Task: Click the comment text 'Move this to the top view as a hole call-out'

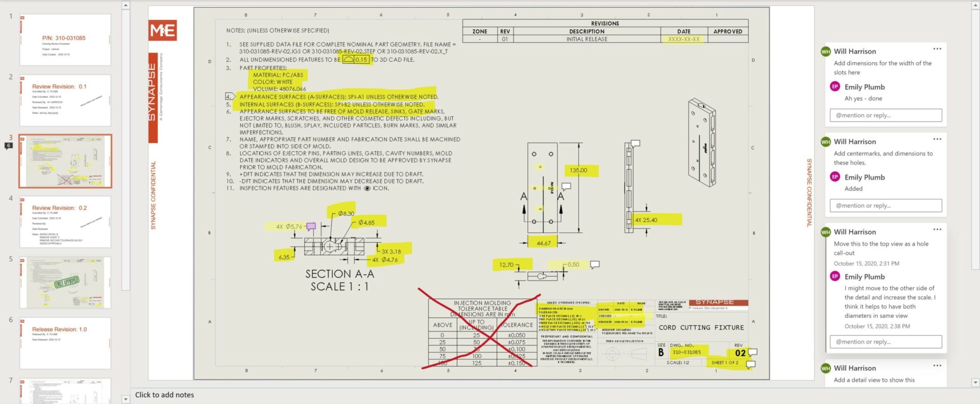Action: pyautogui.click(x=881, y=248)
